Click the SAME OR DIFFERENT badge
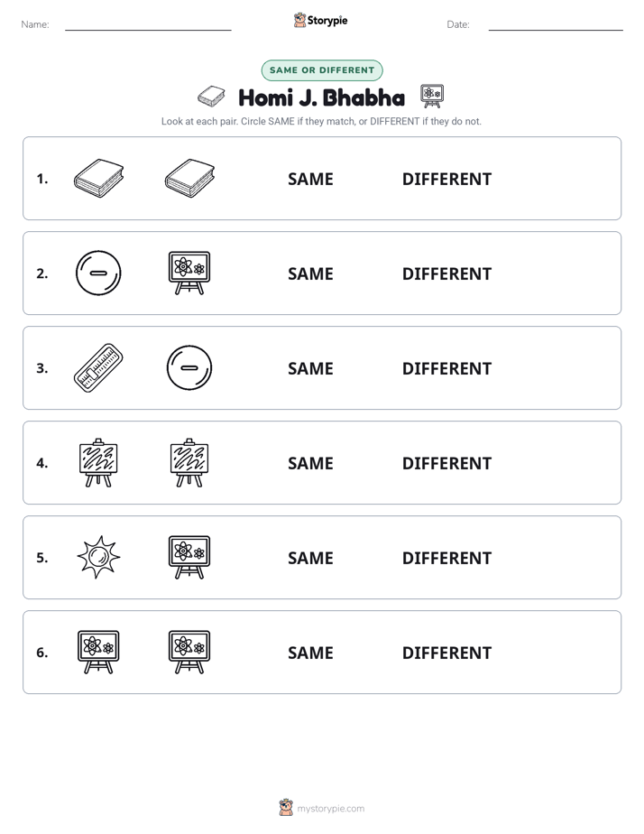Screen dimensions: 644x834 322,70
